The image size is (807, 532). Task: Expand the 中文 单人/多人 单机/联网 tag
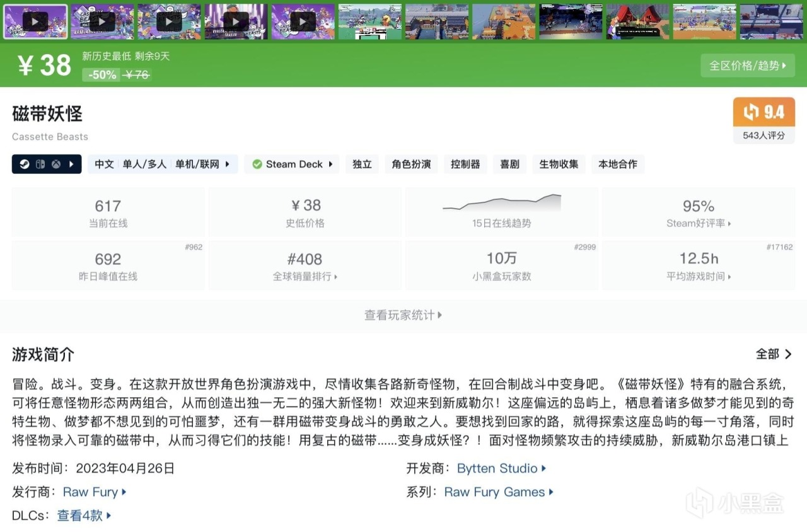[x=163, y=165]
